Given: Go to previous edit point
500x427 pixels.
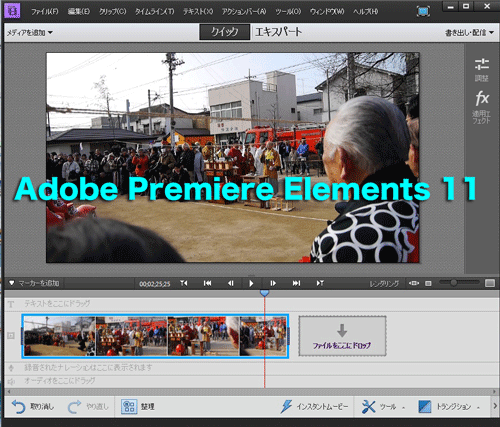Looking at the screenshot, I should [207, 283].
